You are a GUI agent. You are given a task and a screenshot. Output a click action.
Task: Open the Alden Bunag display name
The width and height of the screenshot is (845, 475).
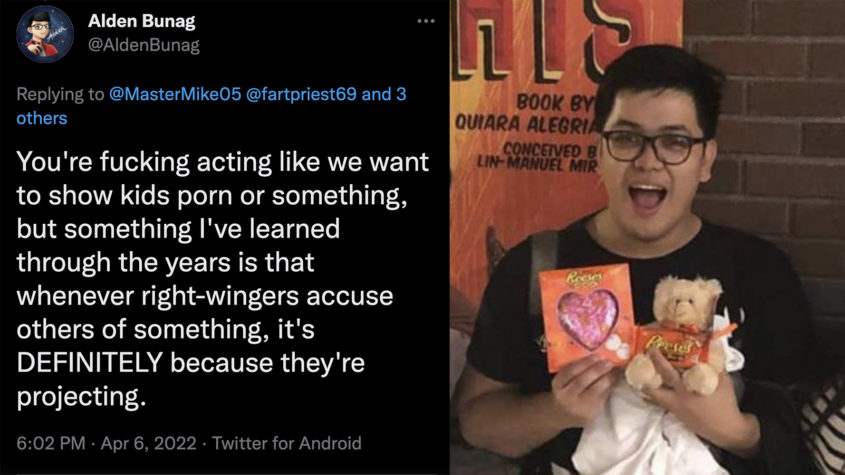coord(144,21)
